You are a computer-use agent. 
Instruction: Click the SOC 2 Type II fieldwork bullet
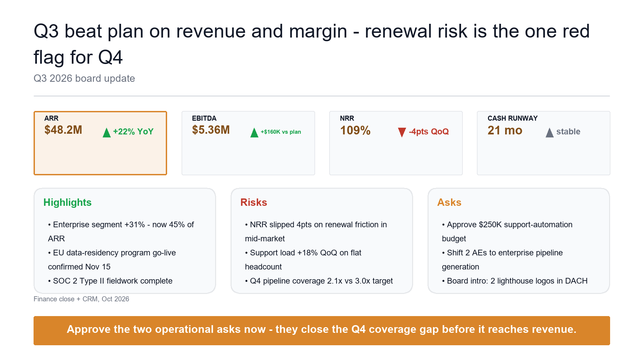click(110, 281)
